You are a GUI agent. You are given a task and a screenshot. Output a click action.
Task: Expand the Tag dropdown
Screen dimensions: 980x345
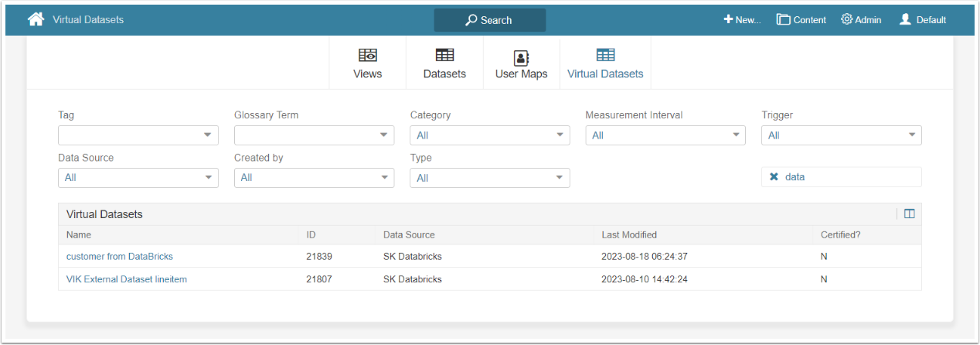pos(138,135)
